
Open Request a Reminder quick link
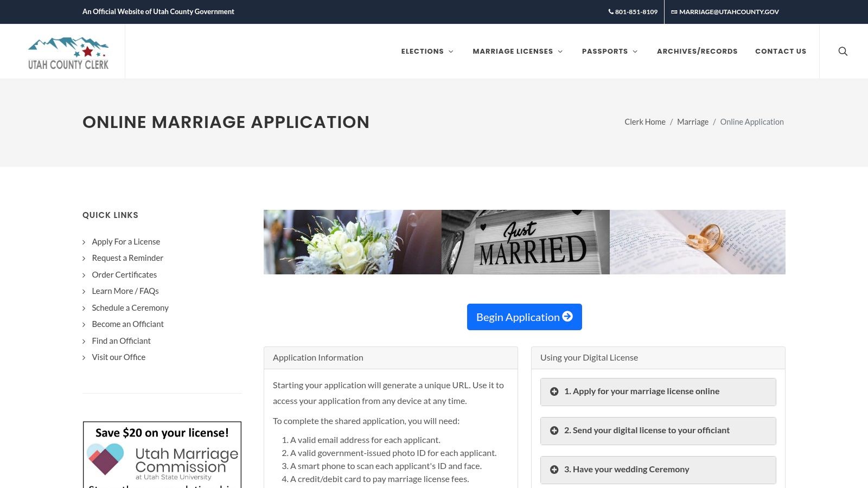(x=127, y=258)
